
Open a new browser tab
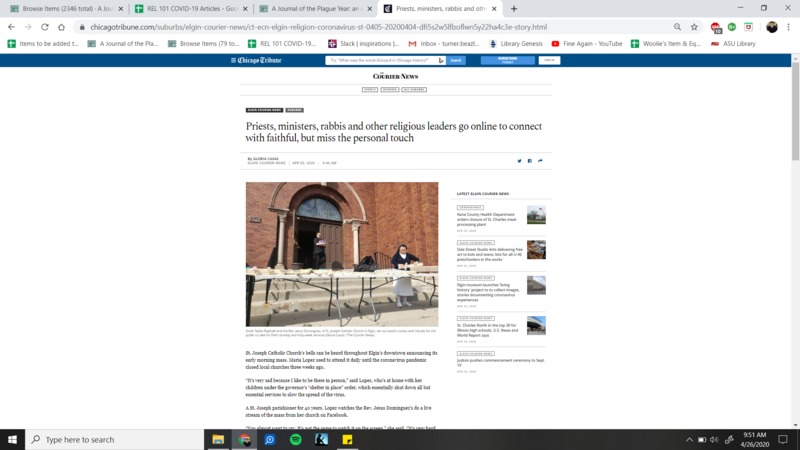point(514,9)
